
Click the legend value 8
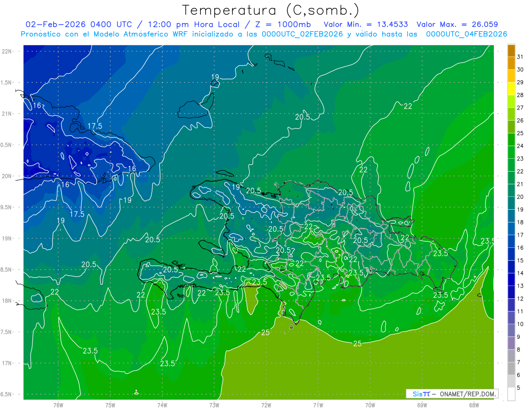pyautogui.click(x=519, y=349)
